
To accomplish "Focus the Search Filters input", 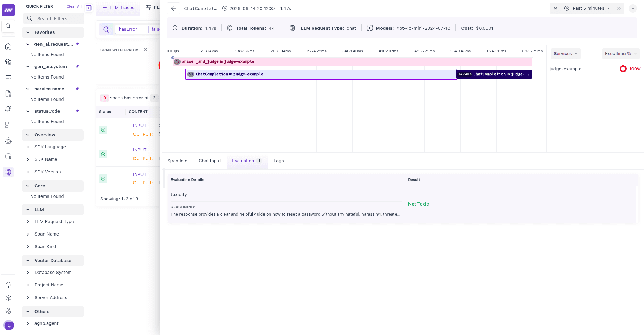I will tap(54, 18).
